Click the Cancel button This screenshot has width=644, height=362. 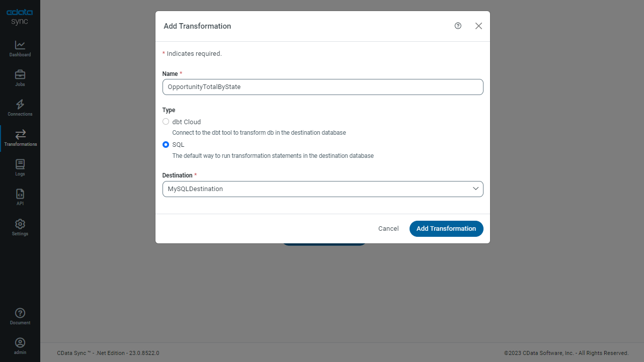coord(388,229)
